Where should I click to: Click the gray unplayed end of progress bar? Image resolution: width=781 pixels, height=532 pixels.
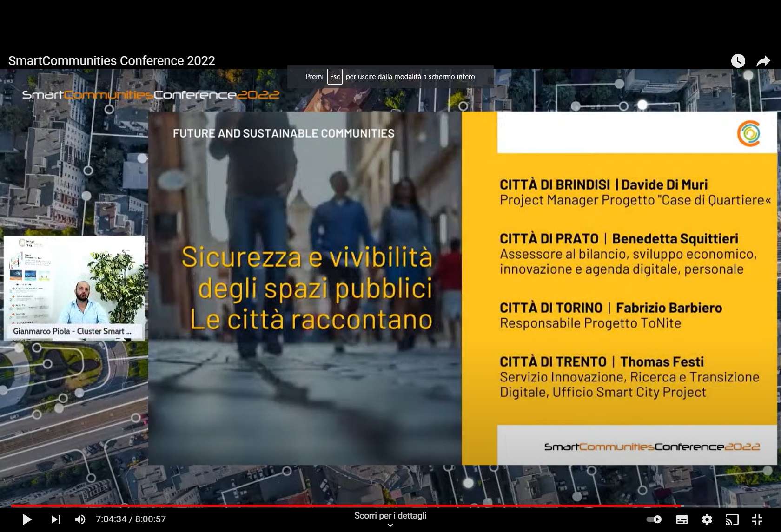click(x=725, y=506)
